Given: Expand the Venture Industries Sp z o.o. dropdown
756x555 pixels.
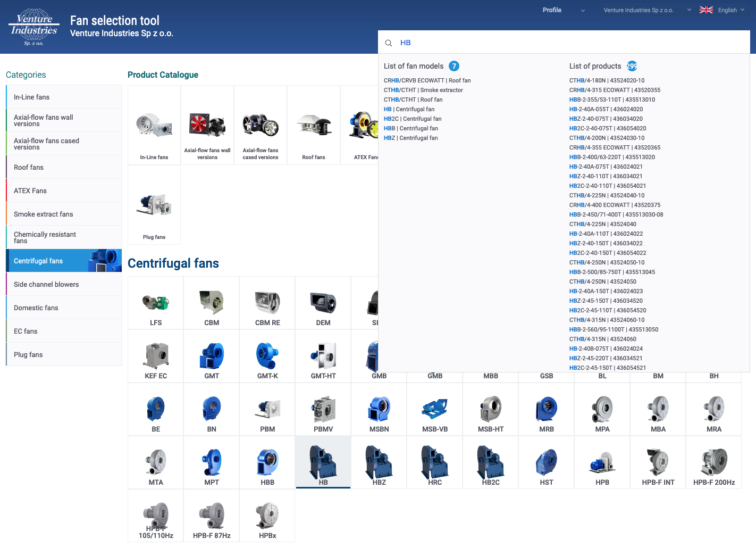Looking at the screenshot, I should pyautogui.click(x=648, y=10).
